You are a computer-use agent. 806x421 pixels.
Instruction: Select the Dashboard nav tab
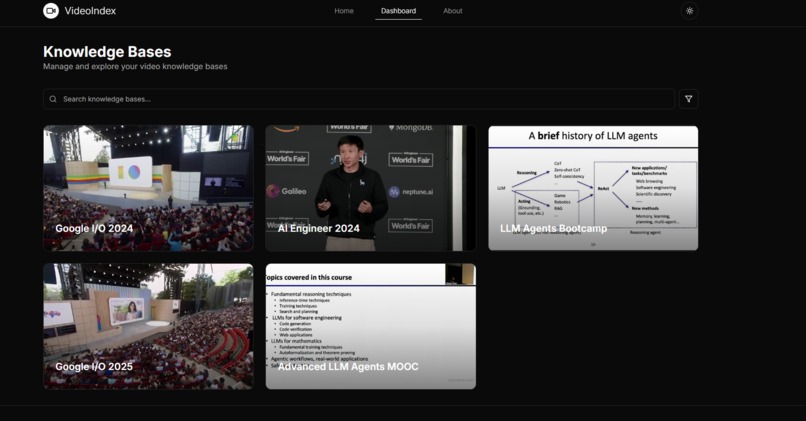[x=398, y=11]
